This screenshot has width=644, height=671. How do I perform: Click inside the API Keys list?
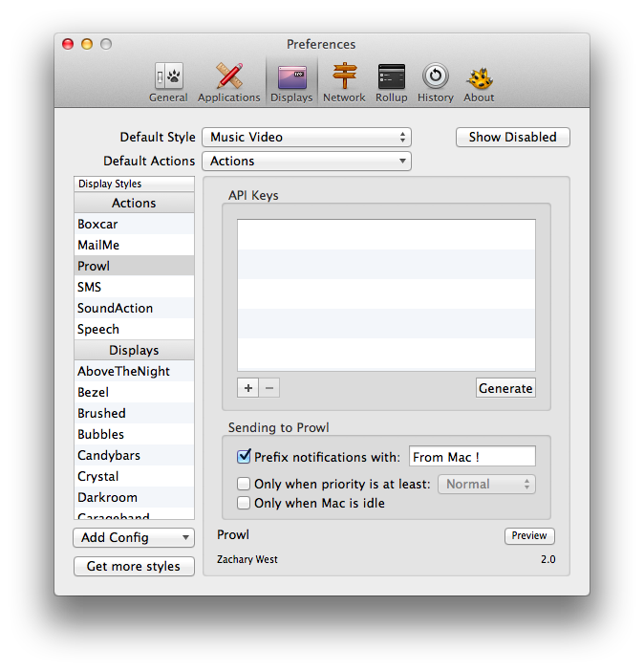point(386,295)
